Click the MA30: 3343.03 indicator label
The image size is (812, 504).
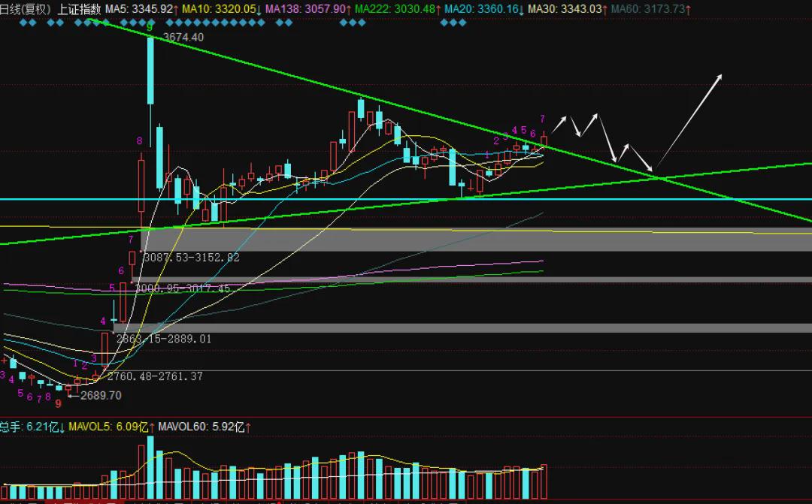click(568, 9)
